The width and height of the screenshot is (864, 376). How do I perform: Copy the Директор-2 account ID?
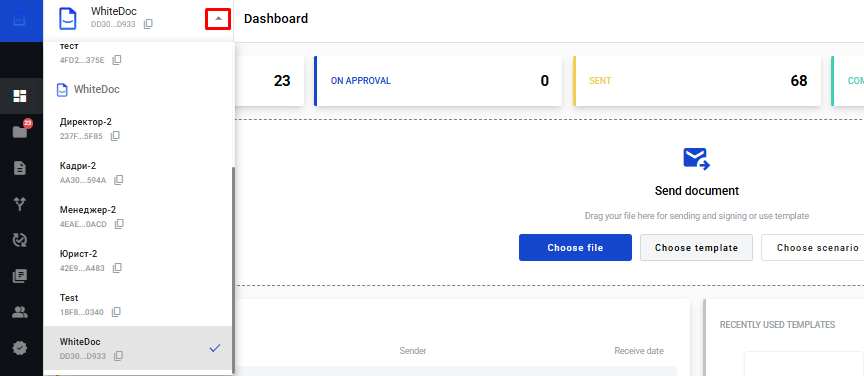115,136
